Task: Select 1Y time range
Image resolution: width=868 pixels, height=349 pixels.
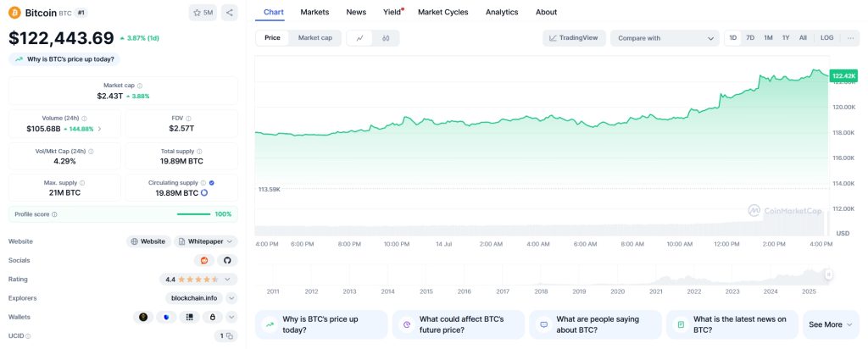Action: click(x=786, y=38)
